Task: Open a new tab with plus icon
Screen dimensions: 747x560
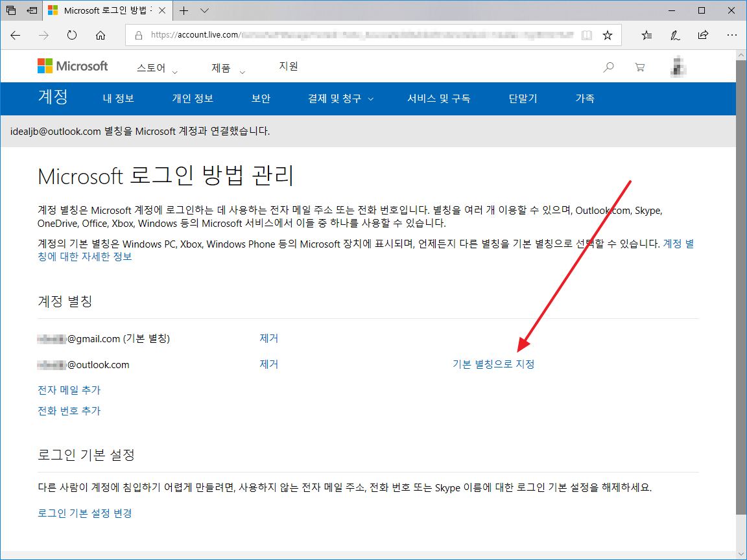Action: coord(184,10)
